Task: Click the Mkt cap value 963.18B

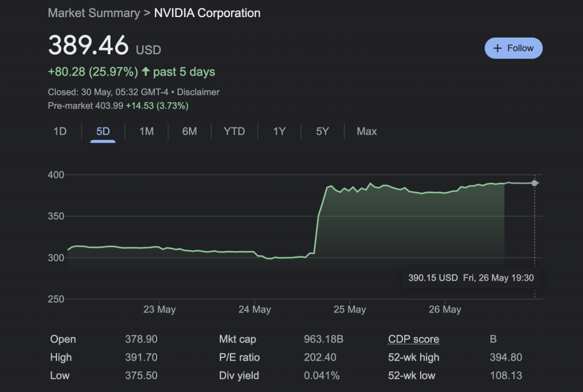Action: coord(323,339)
